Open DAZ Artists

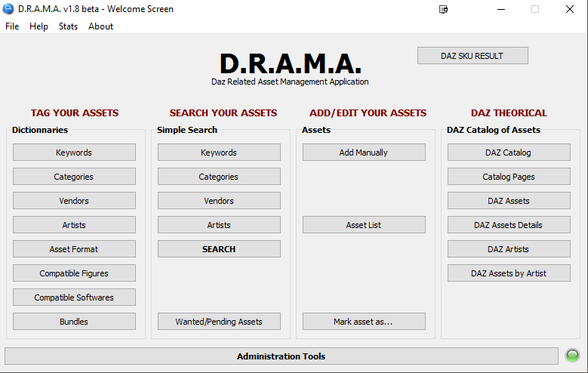[x=509, y=248]
